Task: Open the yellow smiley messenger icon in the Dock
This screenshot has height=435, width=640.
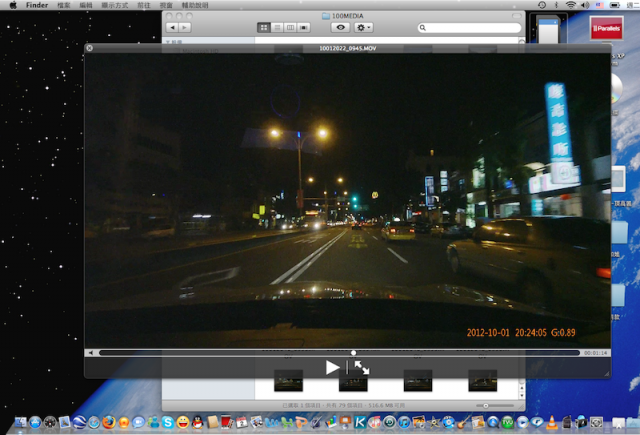Action: [183, 422]
